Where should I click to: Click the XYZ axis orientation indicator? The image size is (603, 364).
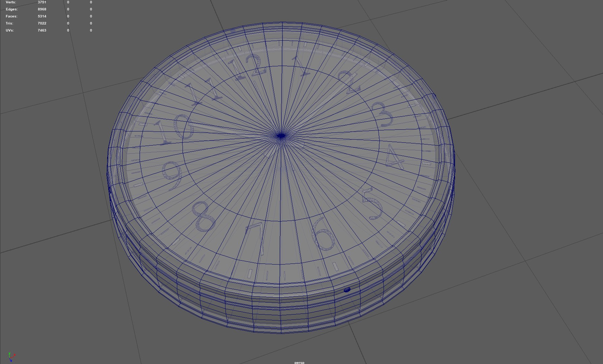[x=11, y=357]
